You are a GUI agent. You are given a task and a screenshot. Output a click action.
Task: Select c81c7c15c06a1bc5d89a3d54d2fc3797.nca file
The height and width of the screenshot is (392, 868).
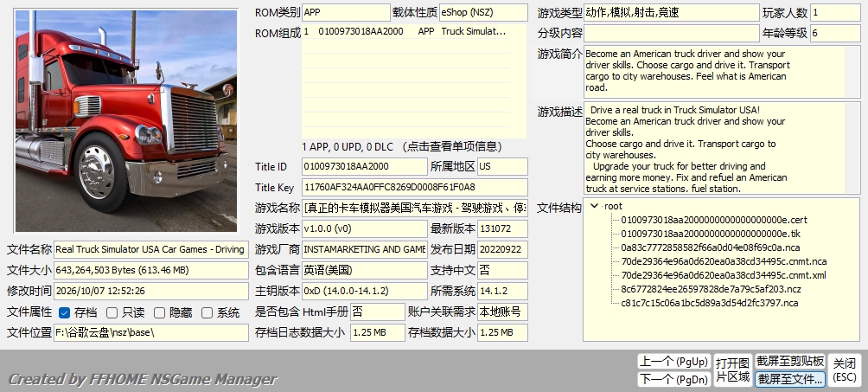709,303
